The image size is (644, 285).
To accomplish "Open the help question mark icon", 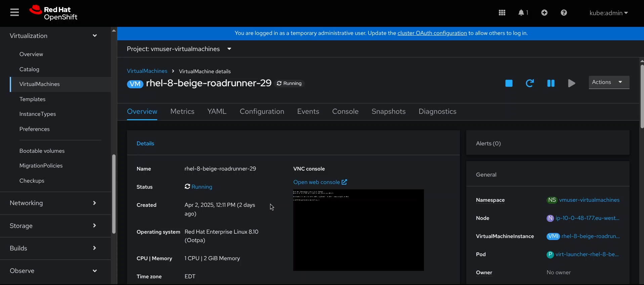I will click(564, 13).
